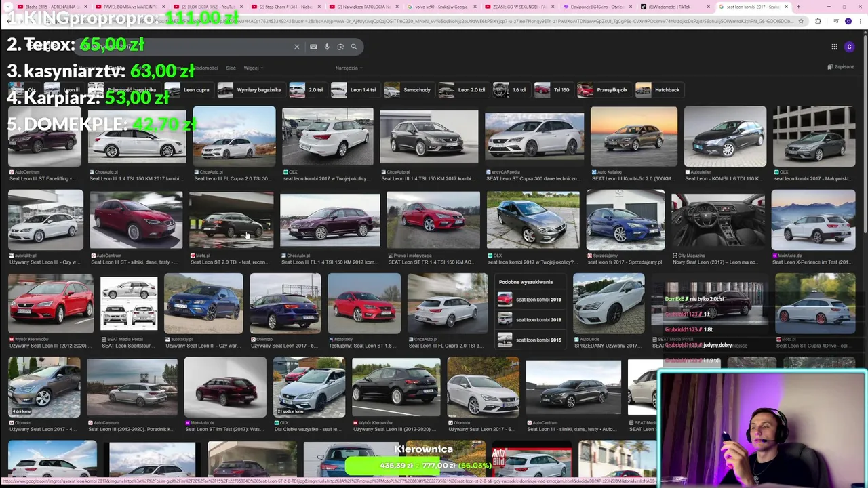Select the Samochody filter chip

(409, 89)
